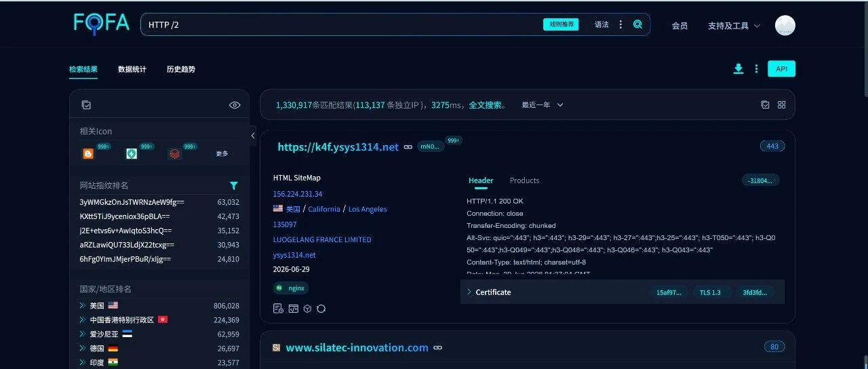Click the link icon beside silatec-innovation.com

438,347
